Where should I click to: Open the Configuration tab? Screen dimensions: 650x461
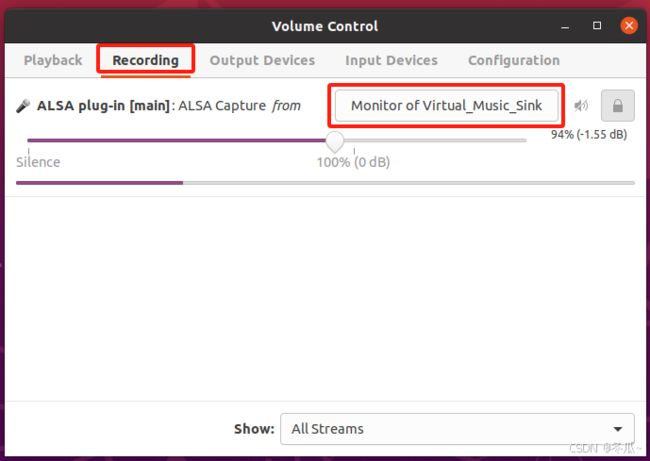point(514,61)
